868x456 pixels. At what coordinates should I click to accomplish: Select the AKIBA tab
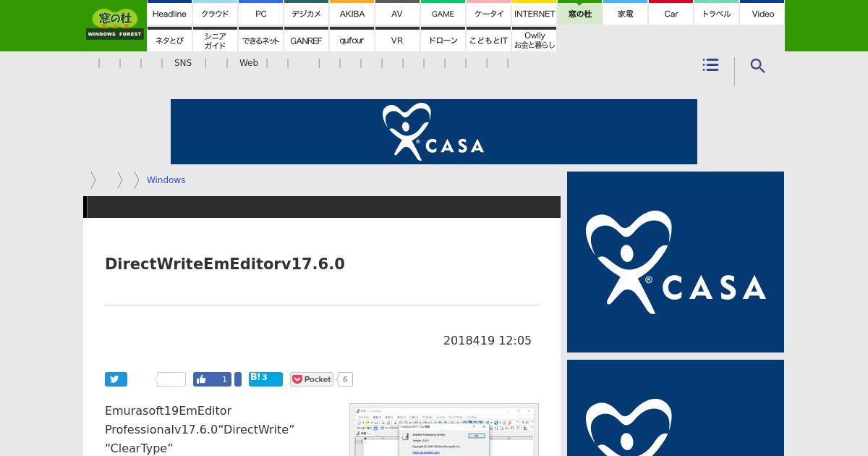coord(352,13)
